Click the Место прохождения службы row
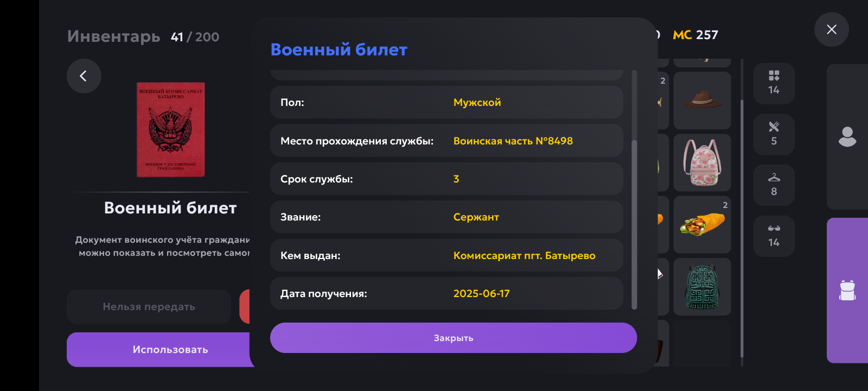The height and width of the screenshot is (391, 868). pos(446,141)
